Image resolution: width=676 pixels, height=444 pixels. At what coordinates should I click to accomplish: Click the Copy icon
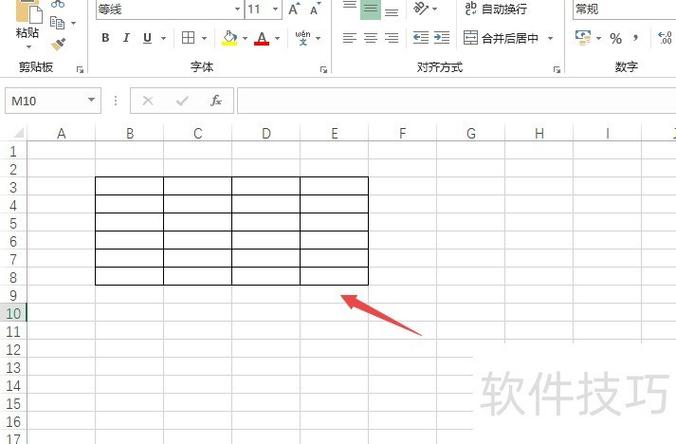tap(57, 22)
